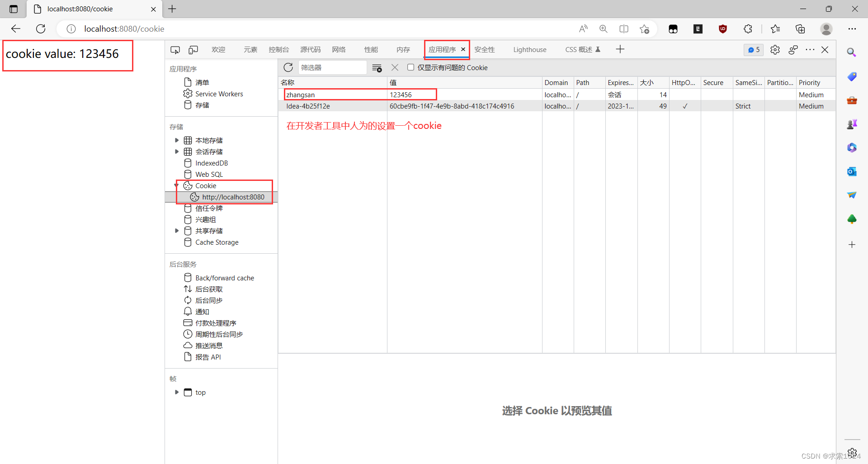Screen dimensions: 868x464
Task: Open the 性能 tab
Action: 371,50
